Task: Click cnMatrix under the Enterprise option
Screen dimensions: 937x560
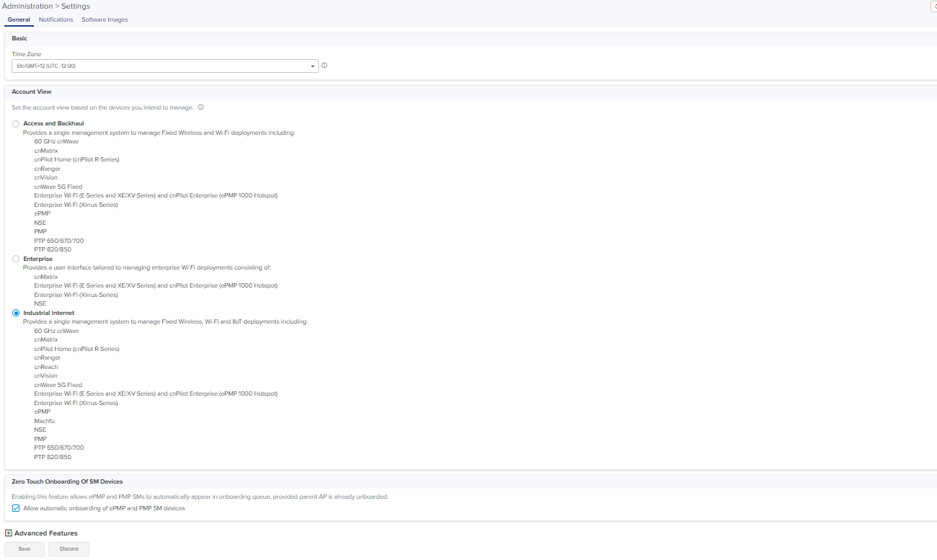Action: coord(45,277)
